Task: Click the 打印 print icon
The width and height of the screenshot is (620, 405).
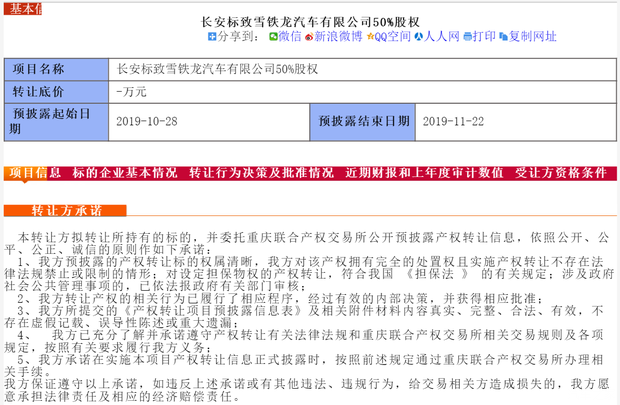Action: 467,37
